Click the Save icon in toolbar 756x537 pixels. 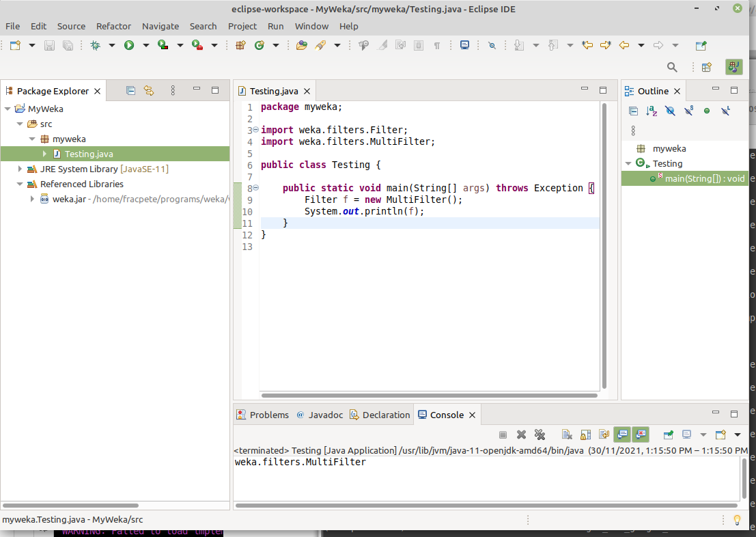click(49, 45)
